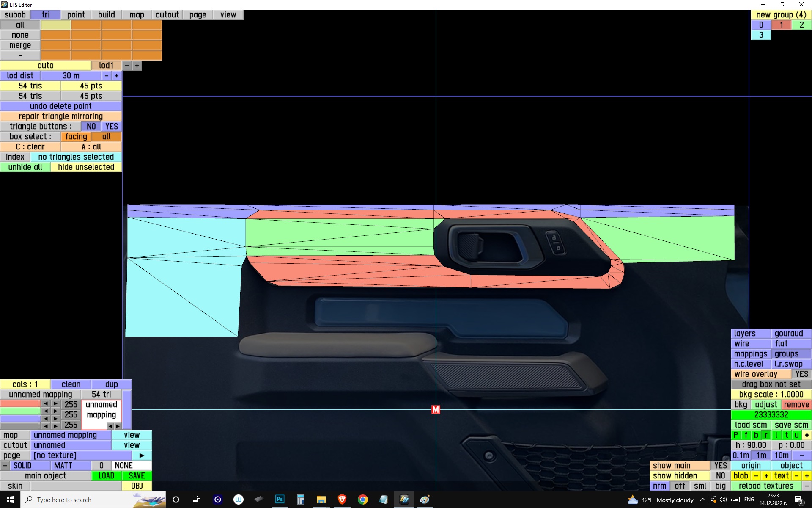Switch to the point tab
Image resolution: width=812 pixels, height=508 pixels.
coord(76,15)
